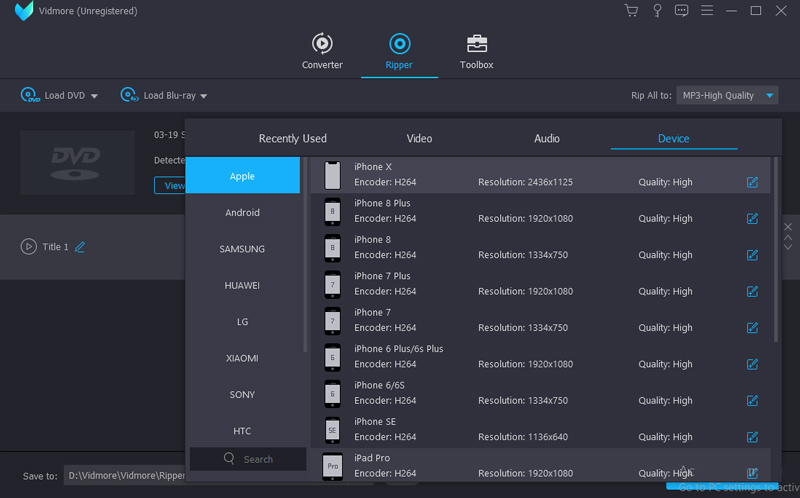
Task: Switch to the Video format tab
Action: click(x=419, y=138)
